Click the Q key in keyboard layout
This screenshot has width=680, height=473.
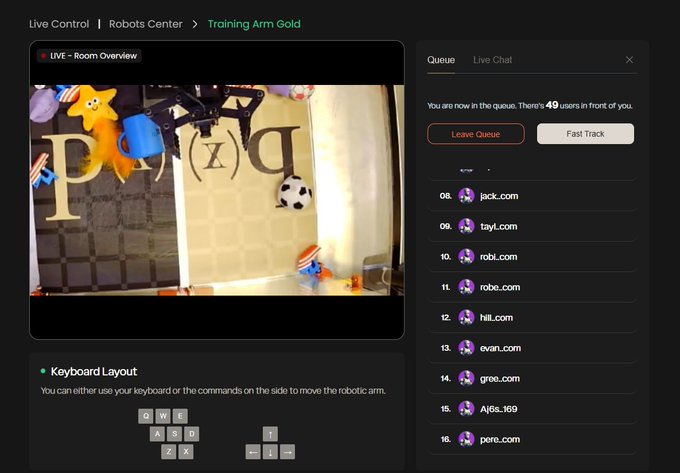pos(146,416)
